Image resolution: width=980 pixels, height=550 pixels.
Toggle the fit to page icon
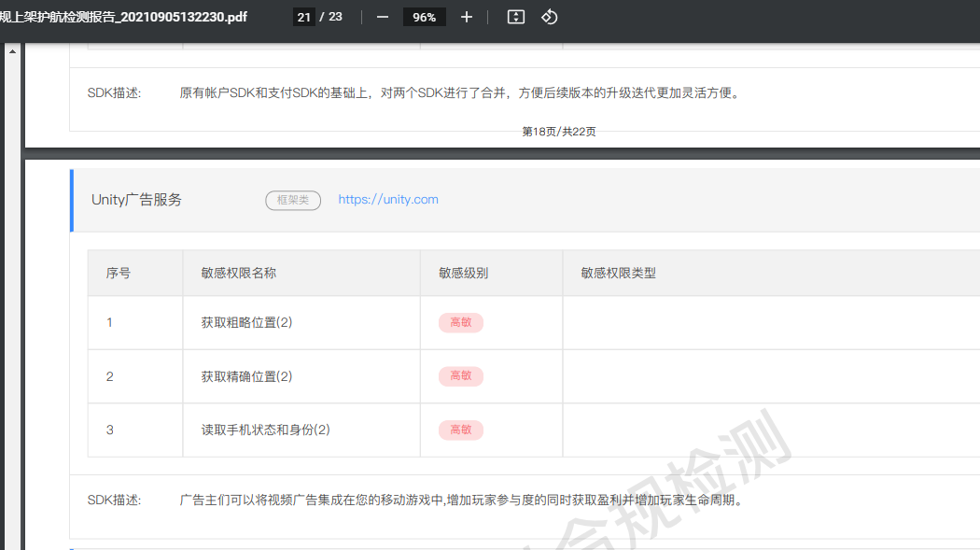(515, 17)
